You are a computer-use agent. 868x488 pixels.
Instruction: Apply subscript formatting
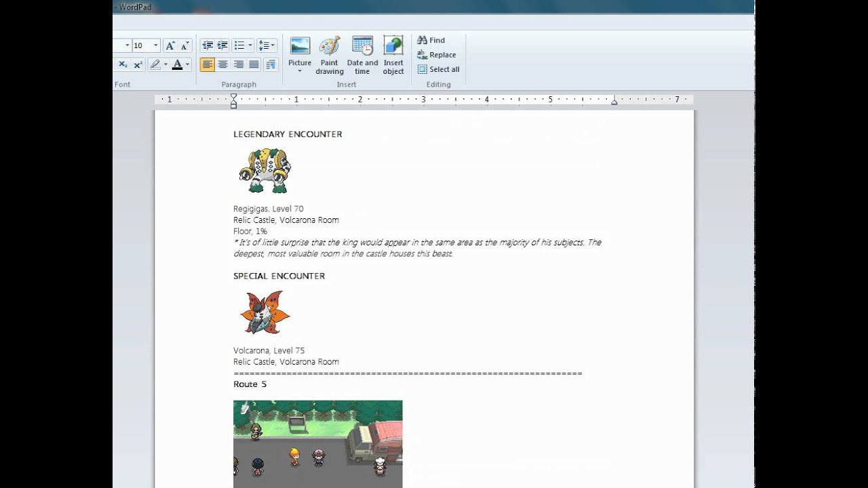(x=123, y=64)
